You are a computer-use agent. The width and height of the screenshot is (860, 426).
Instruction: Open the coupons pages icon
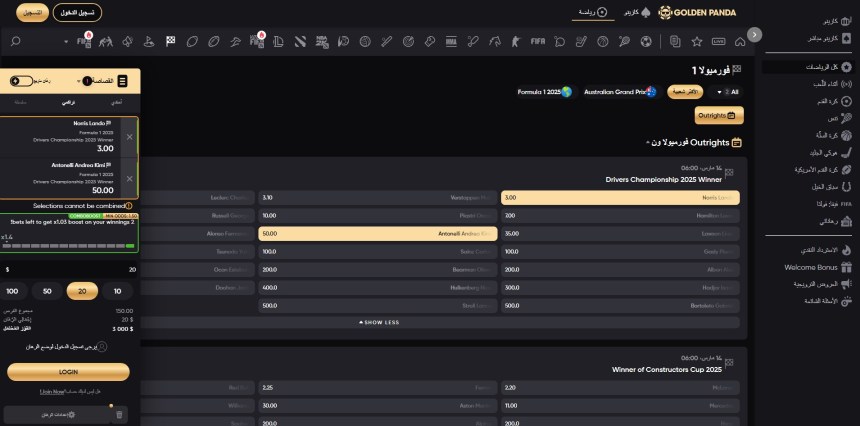click(x=675, y=41)
